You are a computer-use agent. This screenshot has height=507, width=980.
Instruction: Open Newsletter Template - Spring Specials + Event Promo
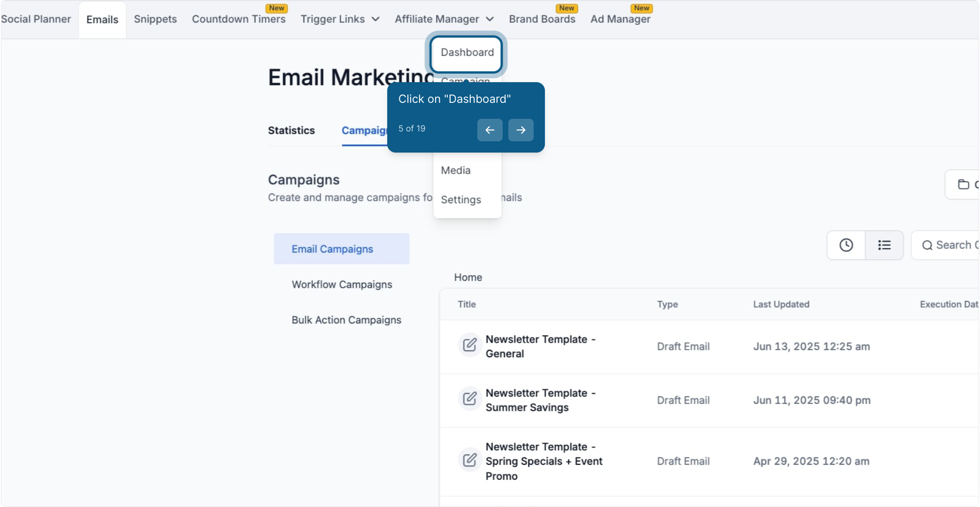[x=544, y=461]
